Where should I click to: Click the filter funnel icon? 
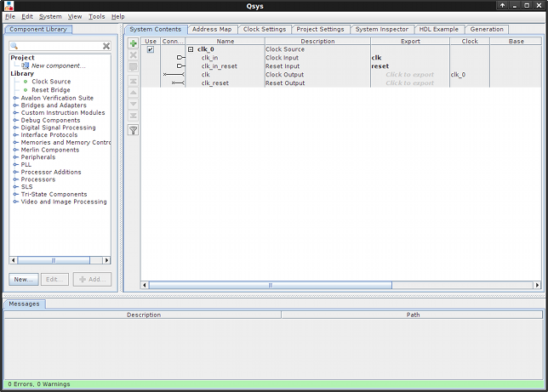click(133, 130)
